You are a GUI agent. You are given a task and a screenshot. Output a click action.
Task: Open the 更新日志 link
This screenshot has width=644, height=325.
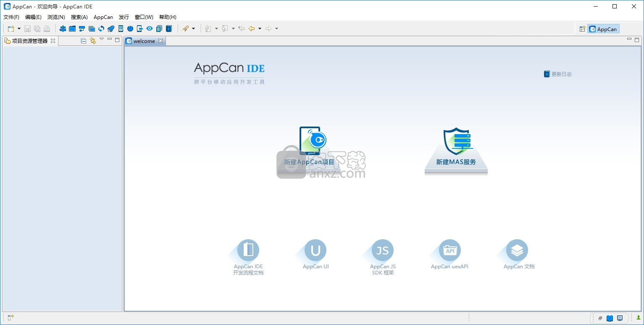pos(558,74)
